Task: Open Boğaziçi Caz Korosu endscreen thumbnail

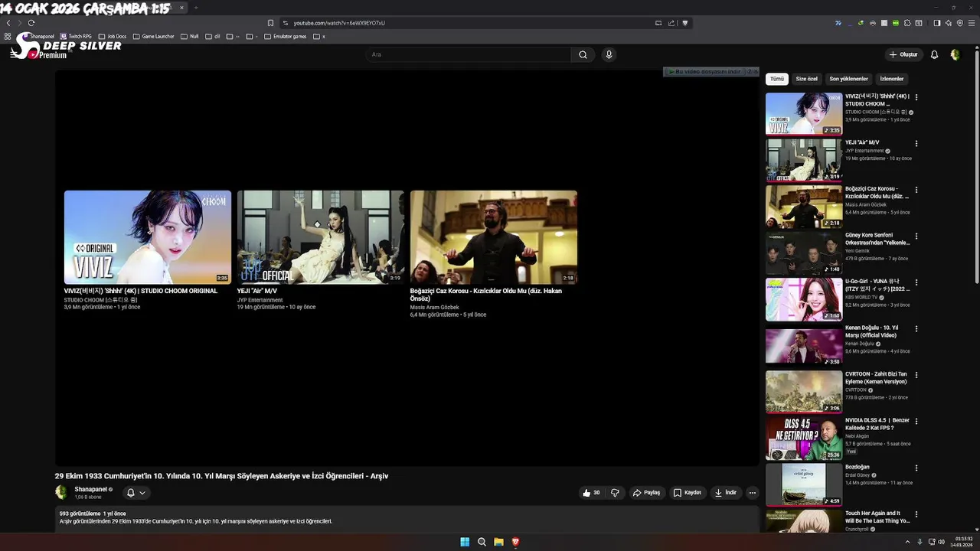Action: 494,237
